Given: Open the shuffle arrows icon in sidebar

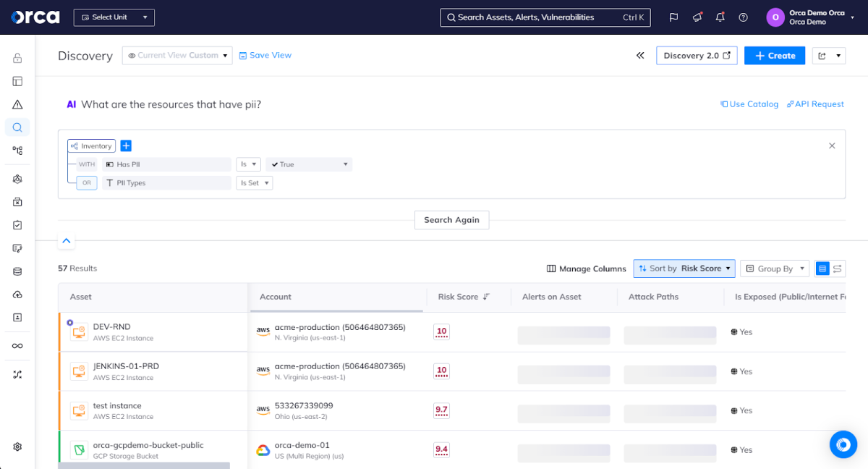Looking at the screenshot, I should (x=17, y=374).
